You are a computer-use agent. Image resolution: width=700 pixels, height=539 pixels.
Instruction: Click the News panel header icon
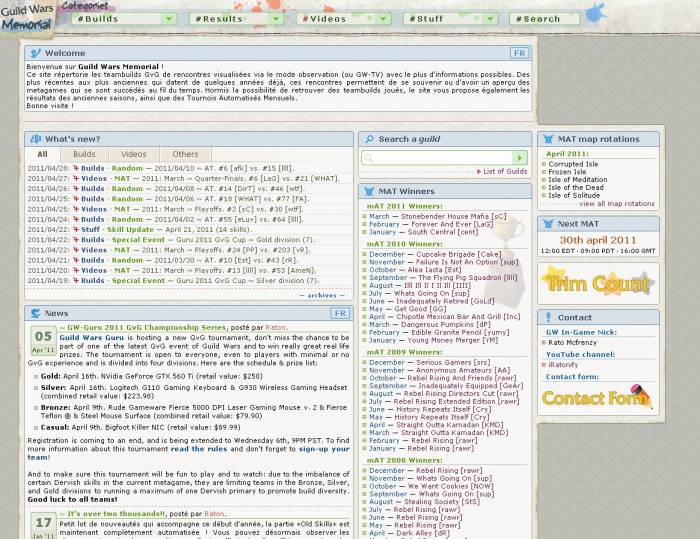[35, 313]
